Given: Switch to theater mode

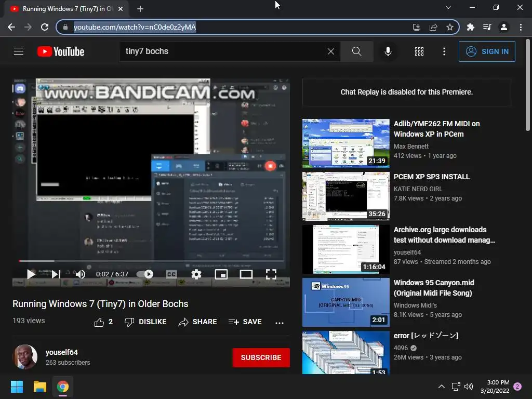Looking at the screenshot, I should [x=246, y=274].
